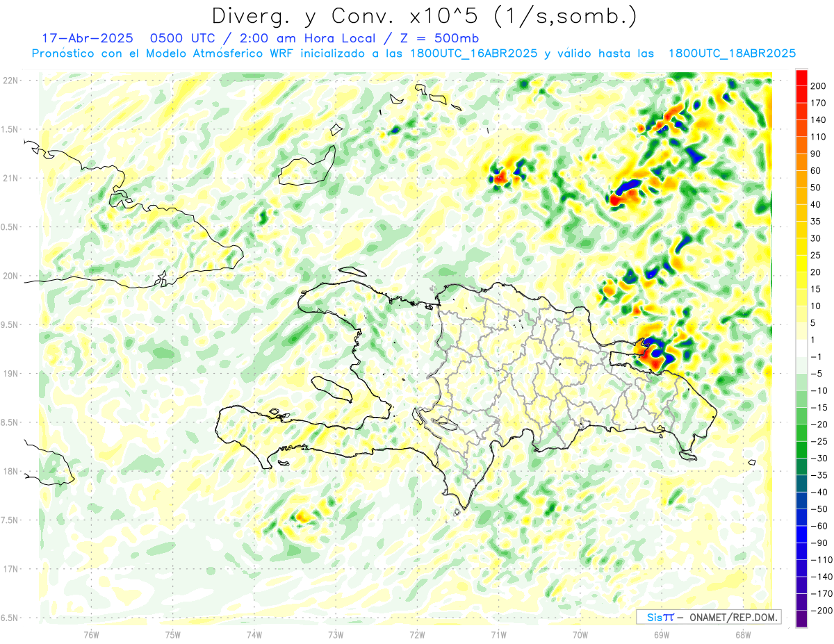Click the '71W' longitude label
This screenshot has height=644, width=834.
coord(498,634)
